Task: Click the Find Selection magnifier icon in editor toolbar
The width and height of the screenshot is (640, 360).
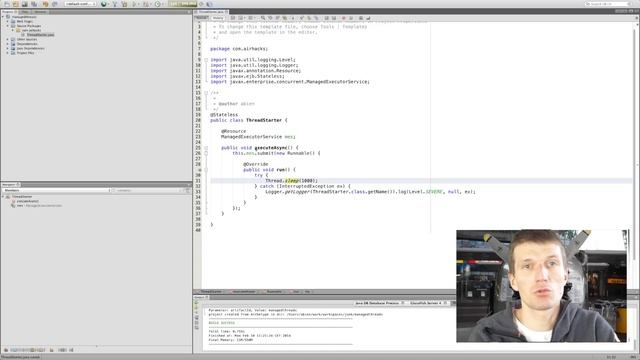Action: click(x=263, y=18)
